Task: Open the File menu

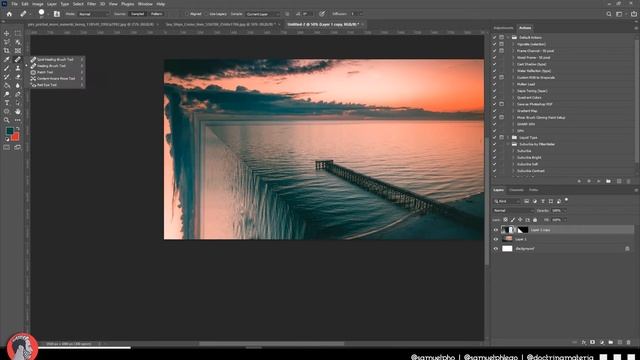Action: (14, 4)
